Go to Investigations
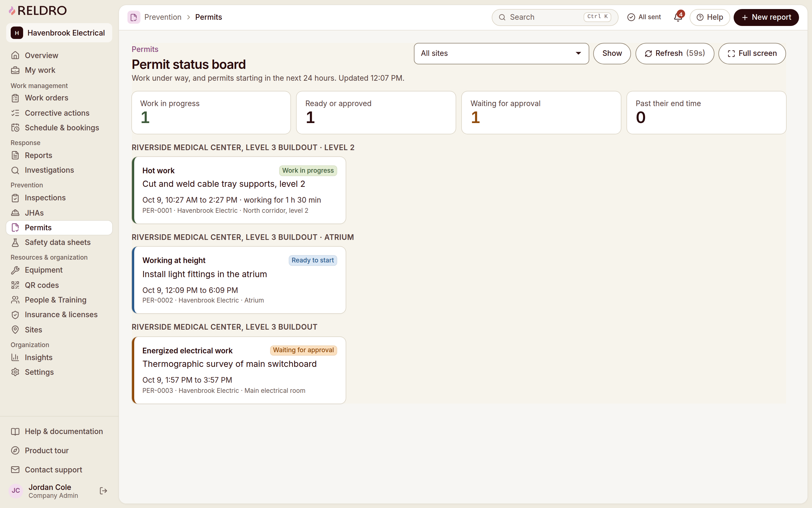 [x=59, y=170]
